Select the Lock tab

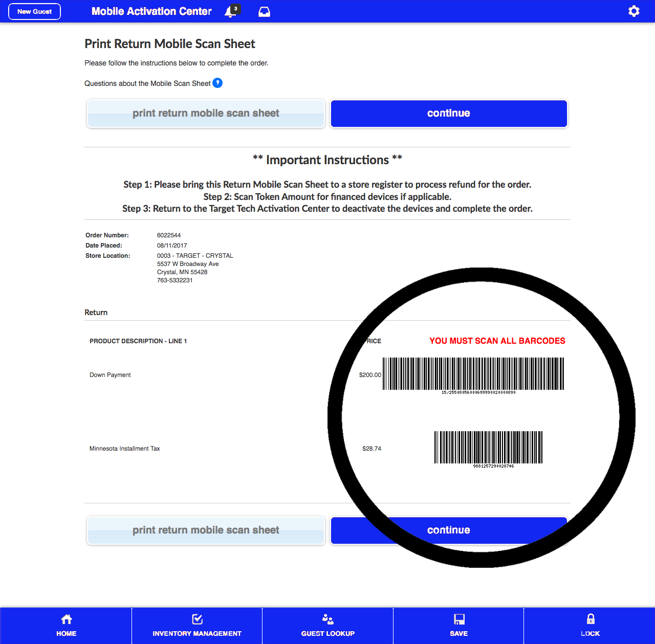(x=590, y=626)
